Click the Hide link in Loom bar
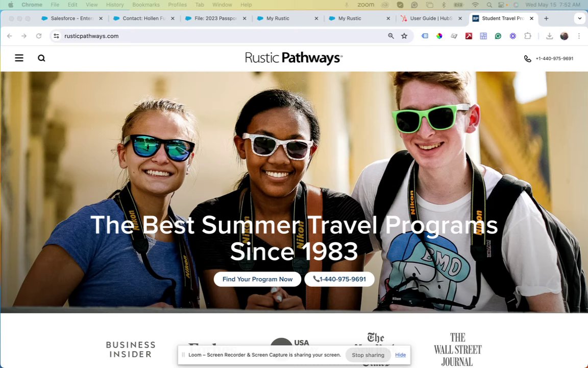This screenshot has height=368, width=588. (x=400, y=355)
